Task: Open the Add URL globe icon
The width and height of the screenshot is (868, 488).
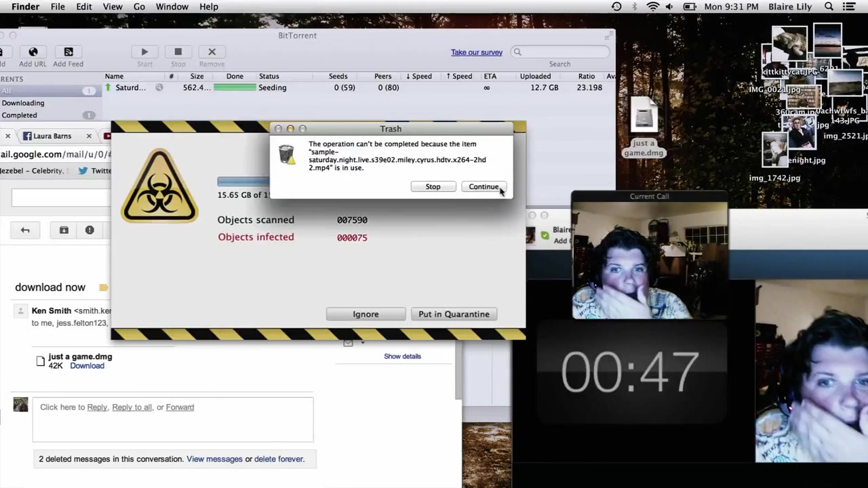Action: 33,52
